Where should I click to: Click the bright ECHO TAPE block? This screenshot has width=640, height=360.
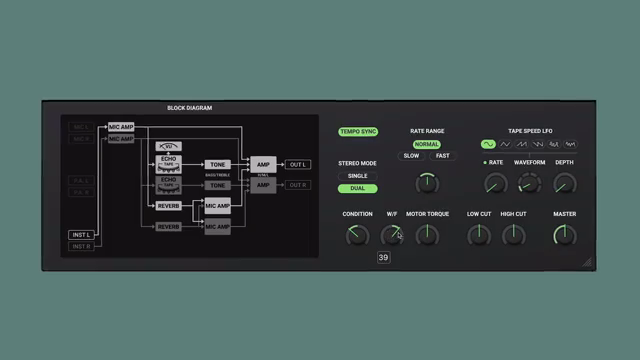pos(169,164)
